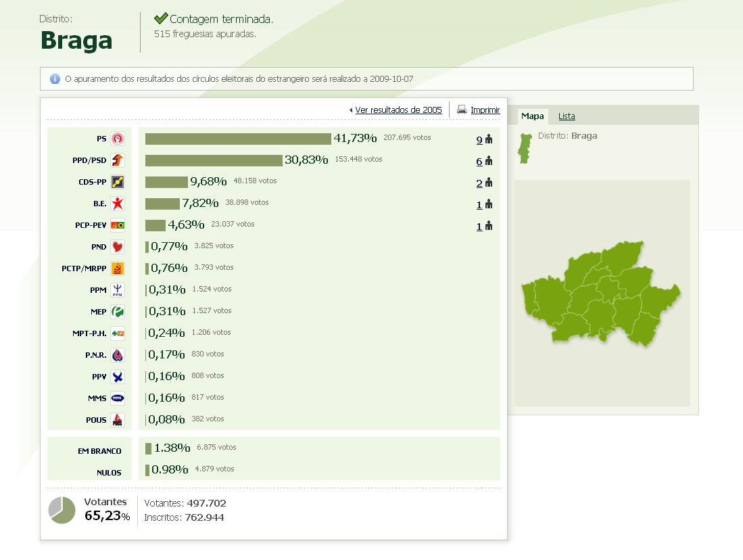The height and width of the screenshot is (560, 743).
Task: Click the PCP-PEV party logo icon
Action: click(x=118, y=225)
